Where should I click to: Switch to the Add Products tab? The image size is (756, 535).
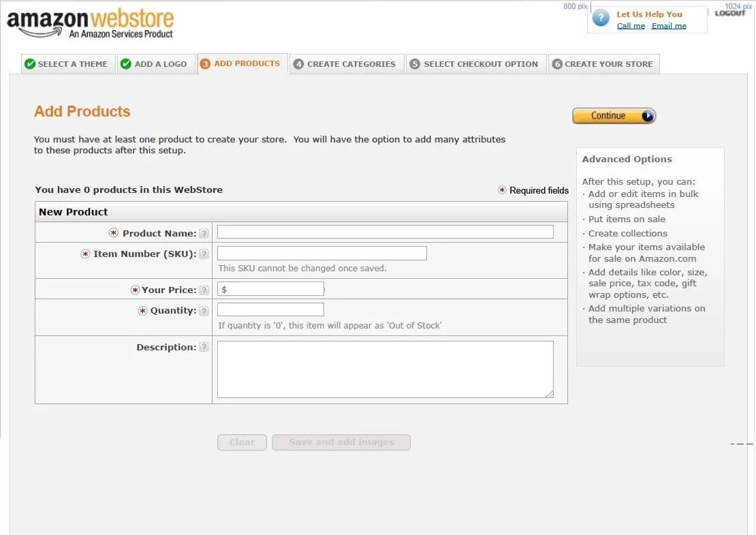(x=242, y=63)
